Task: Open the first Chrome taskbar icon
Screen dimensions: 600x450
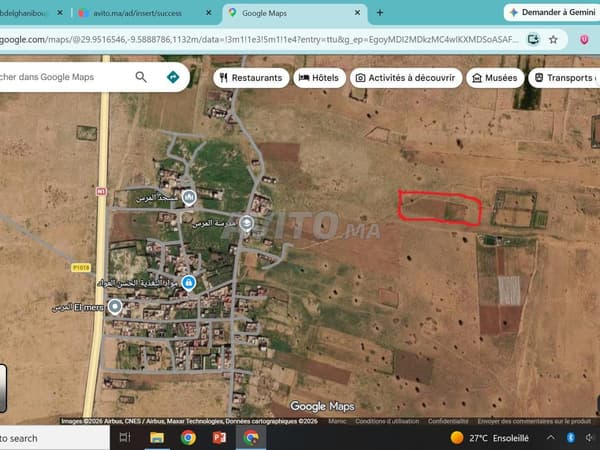Action: point(188,437)
